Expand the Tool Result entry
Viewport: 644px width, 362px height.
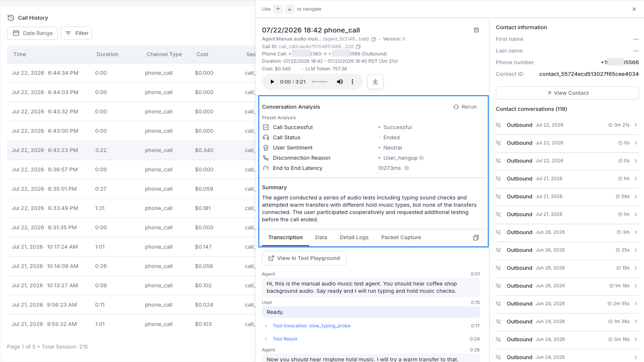[x=285, y=339]
